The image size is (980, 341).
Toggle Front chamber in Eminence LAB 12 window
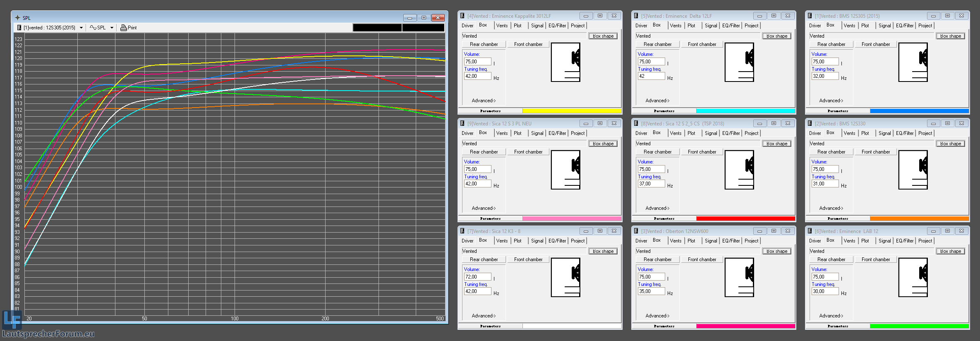[x=875, y=259]
